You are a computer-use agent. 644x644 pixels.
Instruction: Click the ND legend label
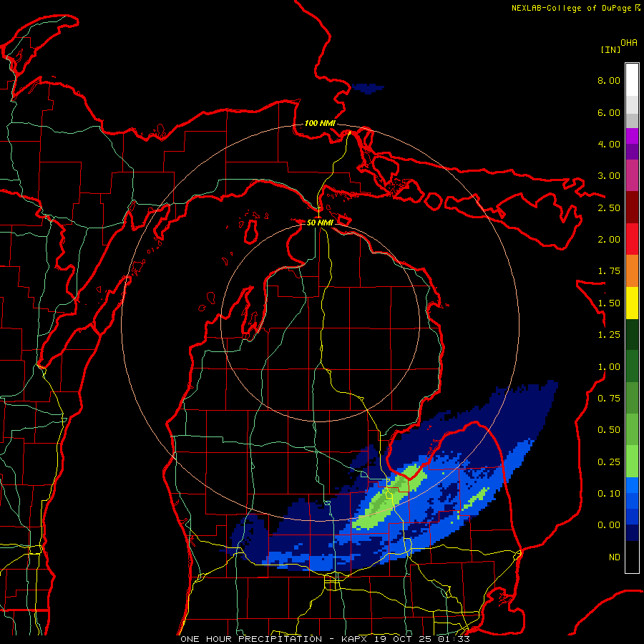point(615,557)
